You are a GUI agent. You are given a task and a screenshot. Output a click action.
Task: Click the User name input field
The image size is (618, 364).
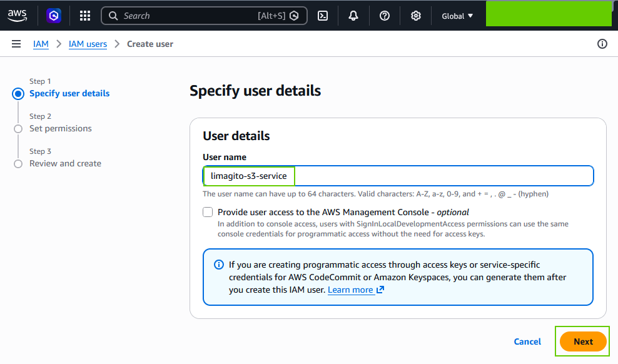point(398,176)
